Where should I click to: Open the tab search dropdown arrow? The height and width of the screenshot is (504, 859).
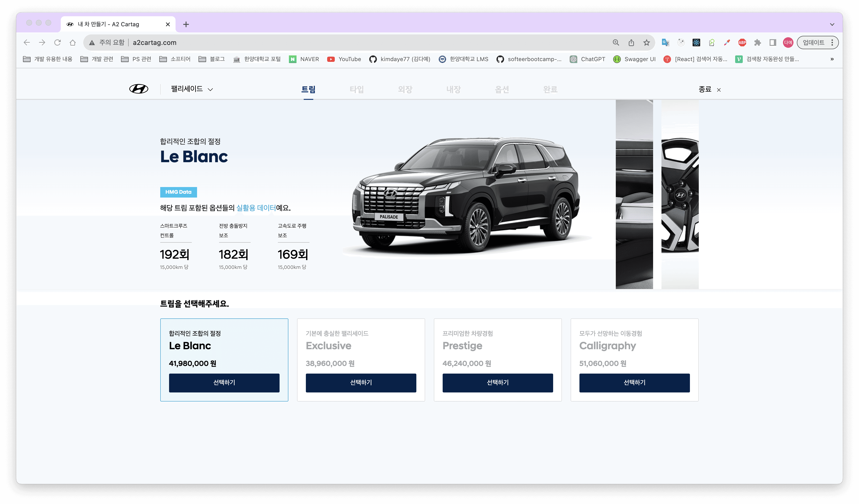832,25
